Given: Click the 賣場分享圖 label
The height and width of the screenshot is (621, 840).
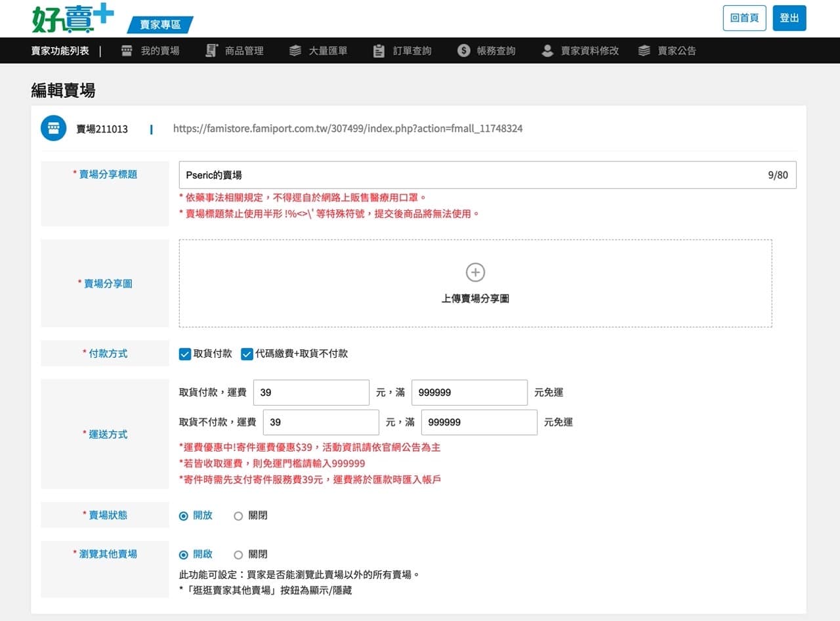Looking at the screenshot, I should 105,284.
